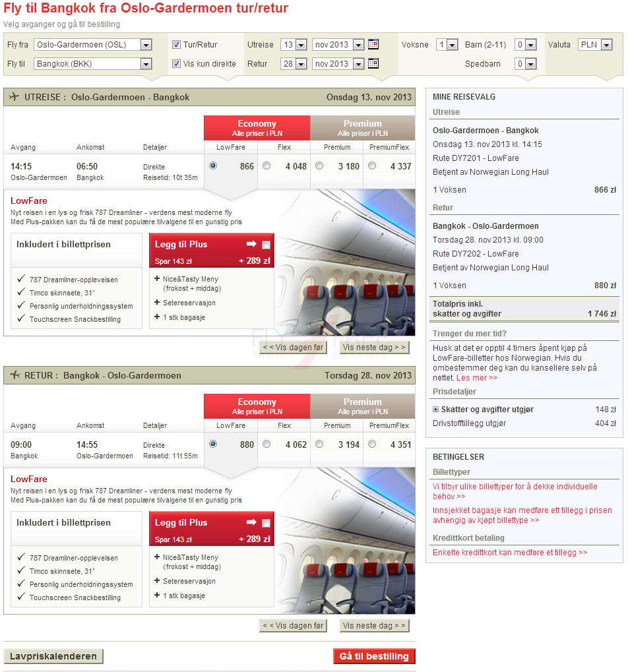Click Vis neste dag under the Utreise section
This screenshot has width=628, height=672.
(x=374, y=347)
